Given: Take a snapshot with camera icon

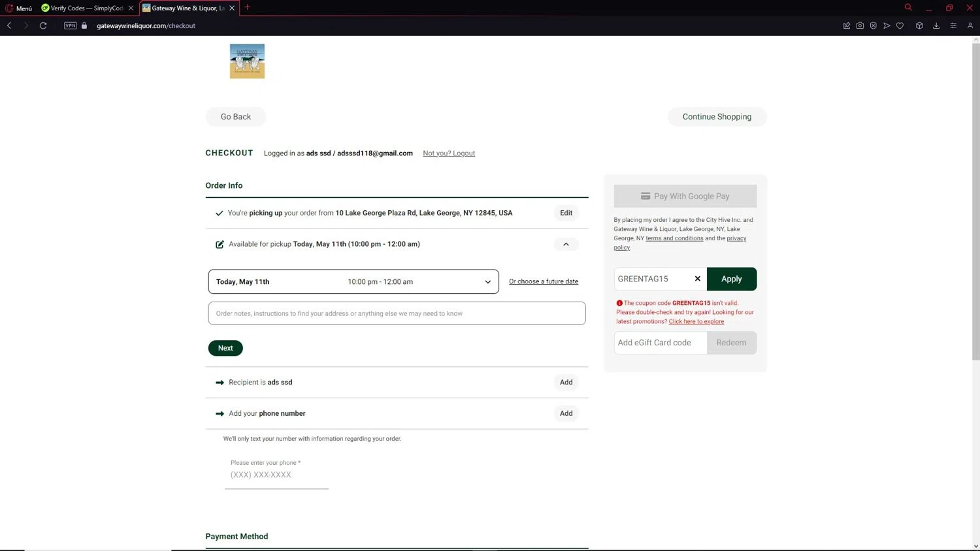Looking at the screenshot, I should coord(860,25).
